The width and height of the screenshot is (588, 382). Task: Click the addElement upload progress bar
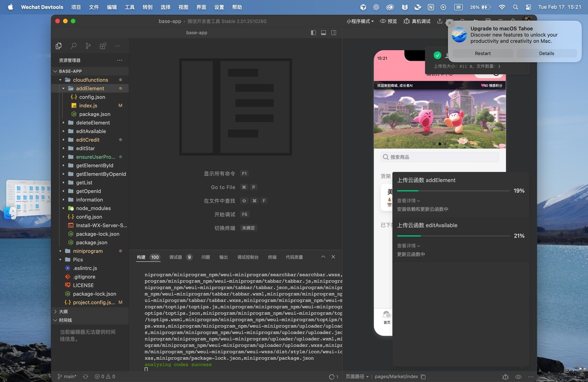453,191
